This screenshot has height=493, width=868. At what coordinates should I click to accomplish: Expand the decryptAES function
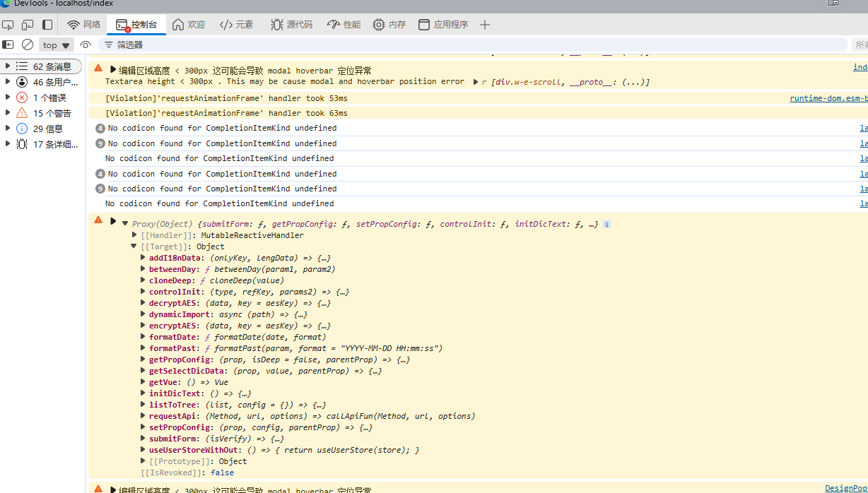tap(143, 303)
